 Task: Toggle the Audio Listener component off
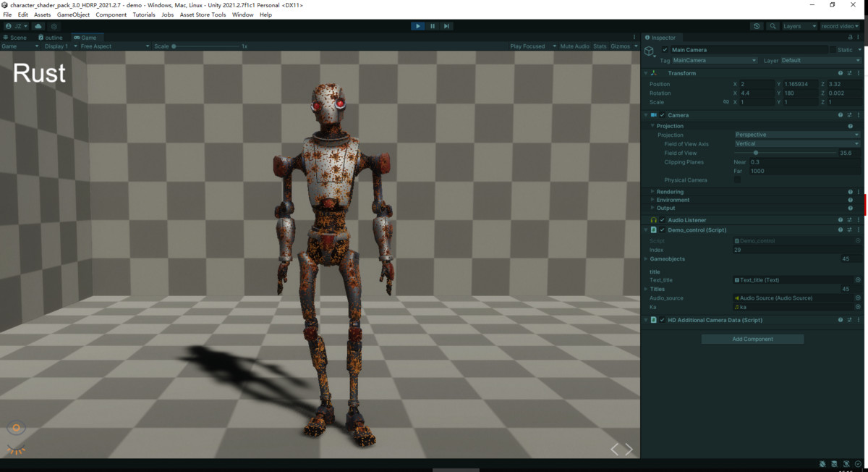[x=660, y=219]
